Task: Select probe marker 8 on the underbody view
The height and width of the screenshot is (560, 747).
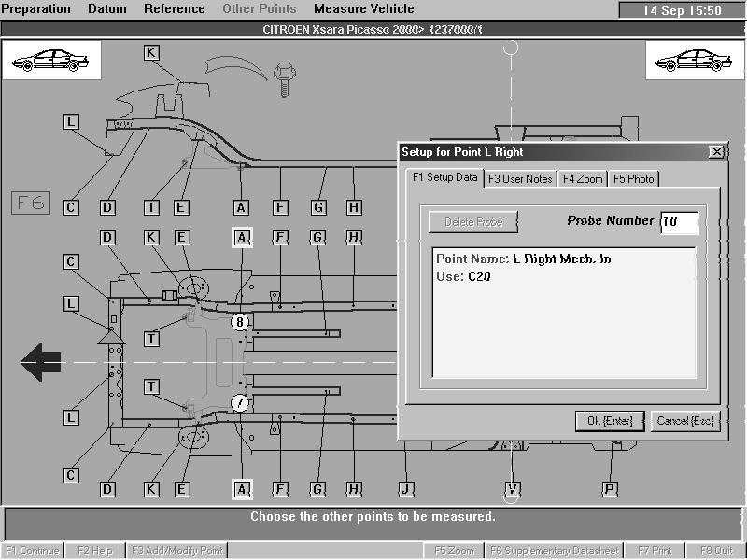Action: coord(240,322)
